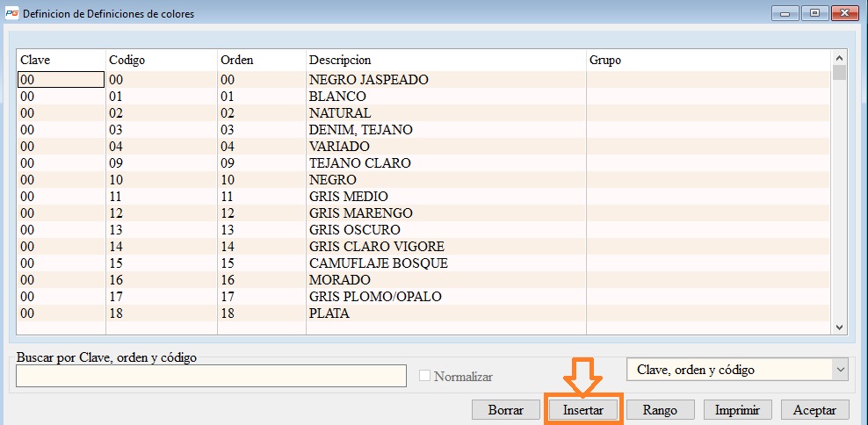Screen dimensions: 868x425
Task: Select the 'DENIM, TEJANO' row
Action: pyautogui.click(x=423, y=129)
